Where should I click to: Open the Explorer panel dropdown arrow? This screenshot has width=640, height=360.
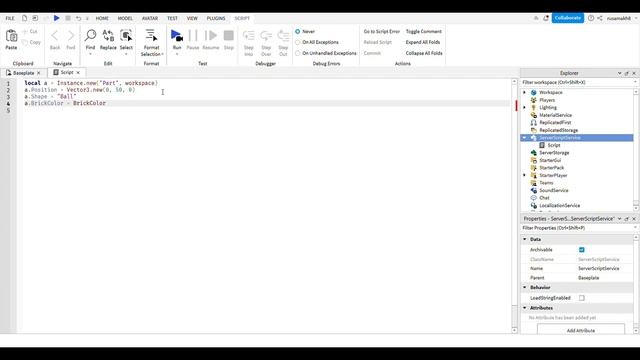pyautogui.click(x=619, y=73)
